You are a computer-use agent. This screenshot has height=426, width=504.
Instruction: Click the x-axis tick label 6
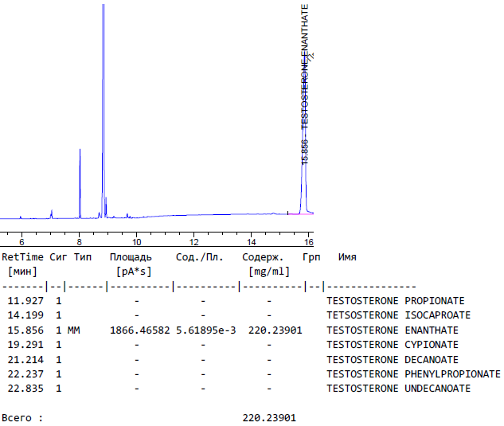click(21, 241)
